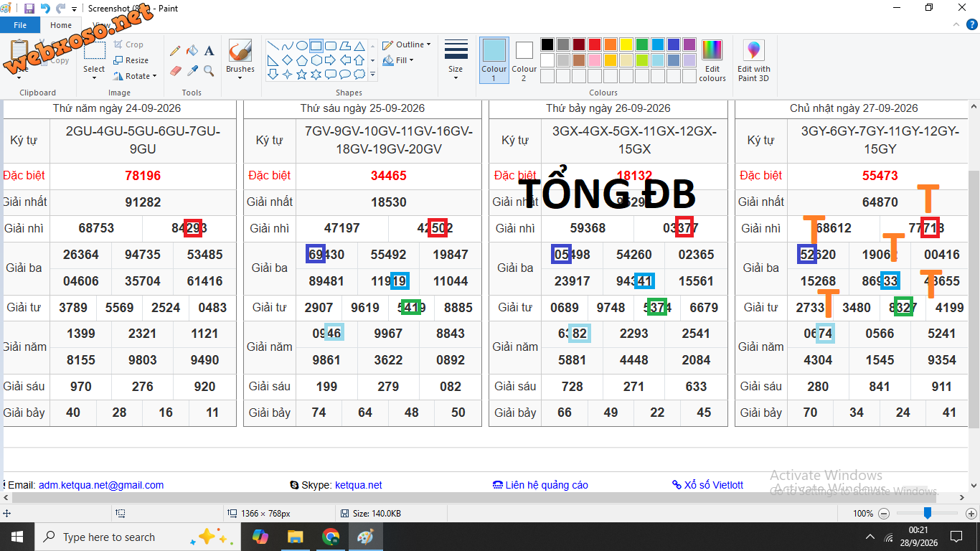Switch to the Home ribbon tab
The width and height of the screenshot is (980, 551).
click(x=60, y=25)
